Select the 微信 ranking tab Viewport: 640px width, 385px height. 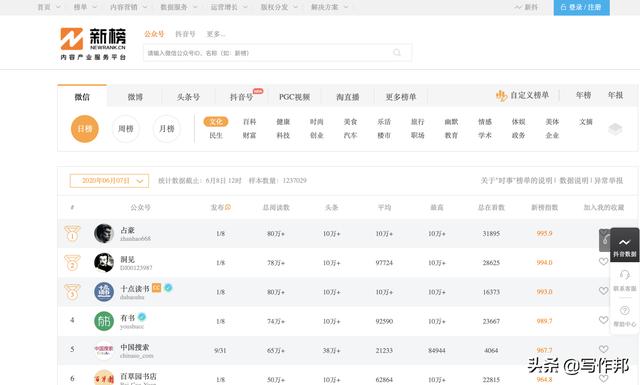[82, 96]
